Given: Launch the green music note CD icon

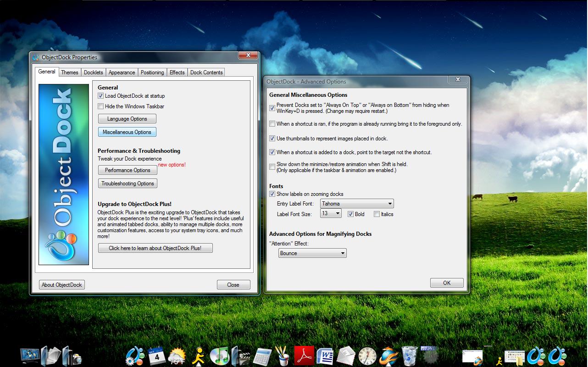Looking at the screenshot, I should pyautogui.click(x=220, y=356).
